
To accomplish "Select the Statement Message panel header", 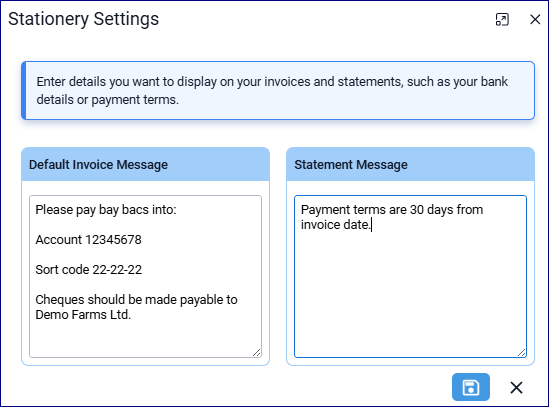I will click(x=410, y=164).
